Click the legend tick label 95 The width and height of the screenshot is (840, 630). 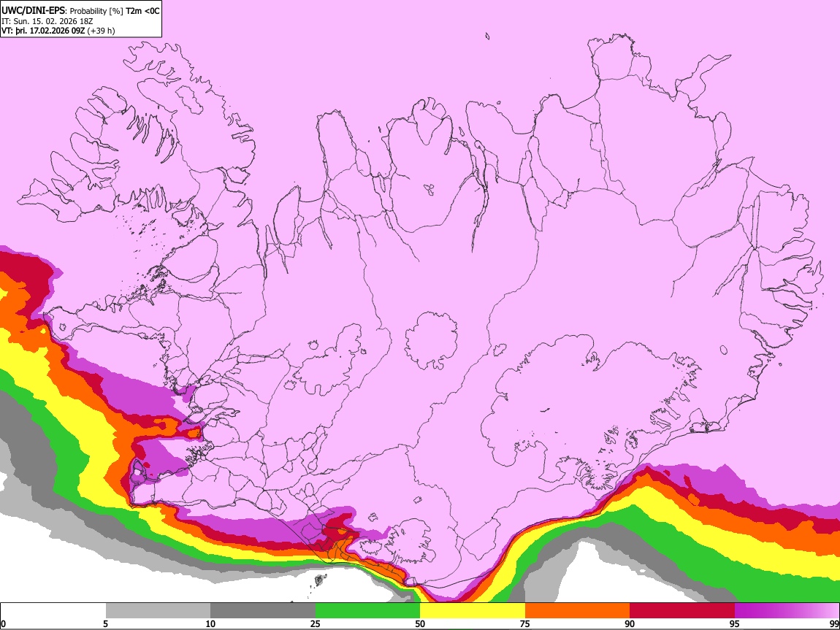coord(735,624)
